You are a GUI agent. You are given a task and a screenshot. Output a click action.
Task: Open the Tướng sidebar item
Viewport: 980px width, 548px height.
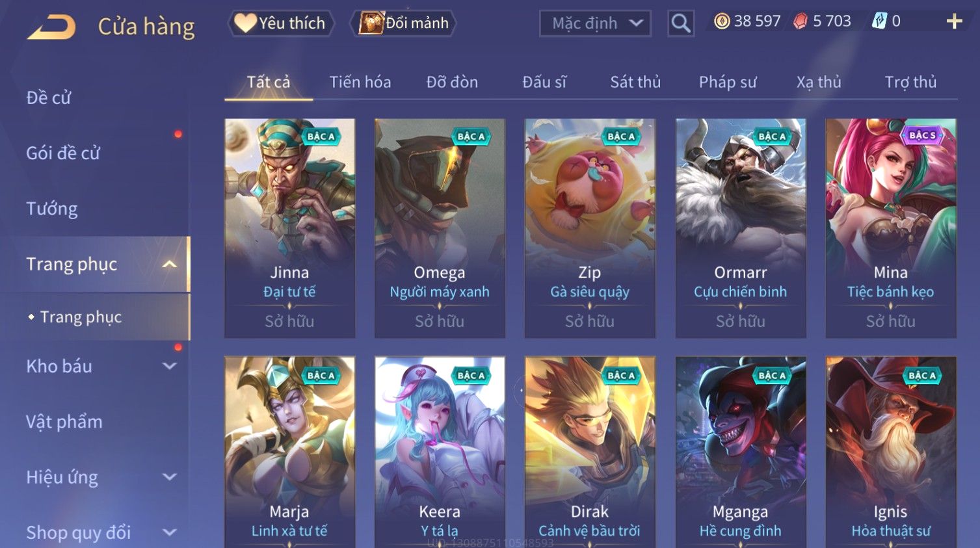52,209
